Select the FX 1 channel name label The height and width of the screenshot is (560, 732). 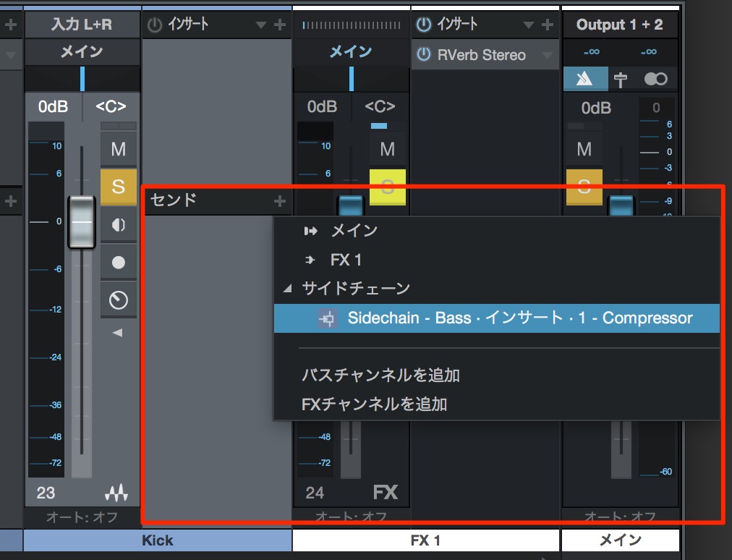(425, 540)
